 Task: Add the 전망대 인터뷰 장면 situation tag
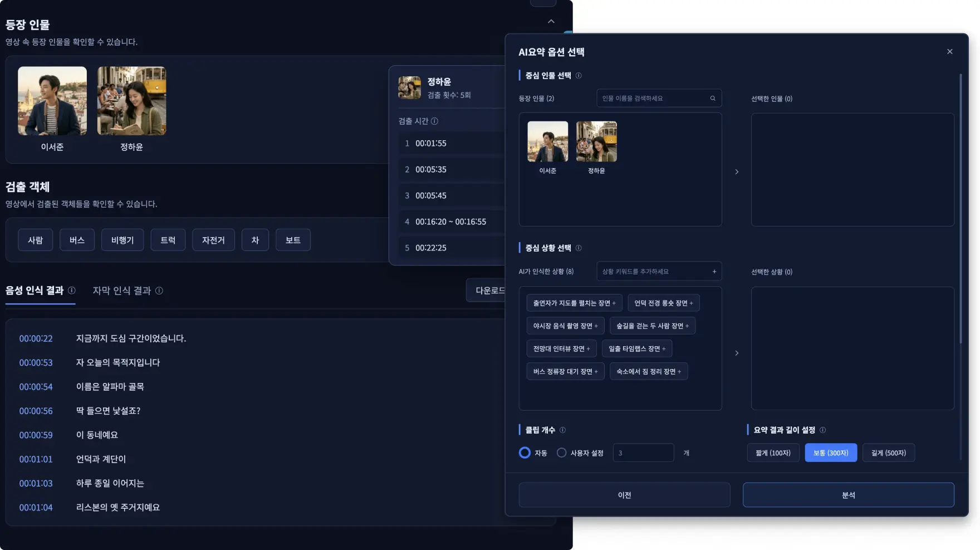562,349
